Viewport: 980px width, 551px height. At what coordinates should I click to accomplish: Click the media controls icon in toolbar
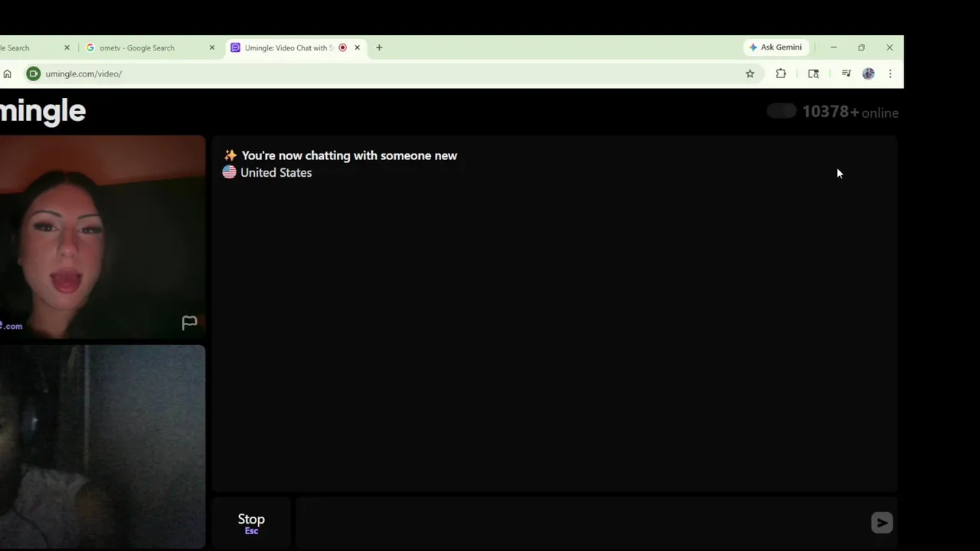846,73
